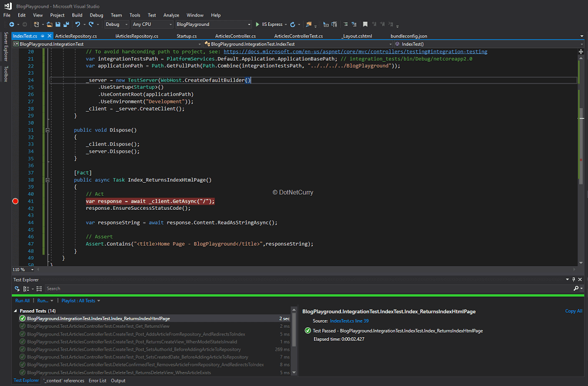The image size is (588, 386).
Task: Click the pin icon on IndexTest.cs tab
Action: [42, 36]
